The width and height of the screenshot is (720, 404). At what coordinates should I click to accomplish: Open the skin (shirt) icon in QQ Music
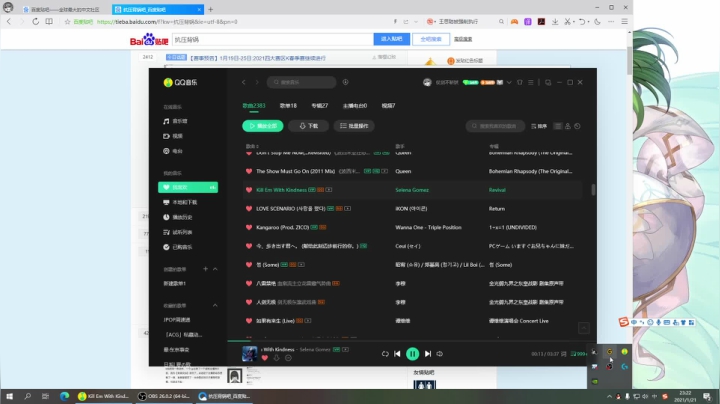[520, 82]
